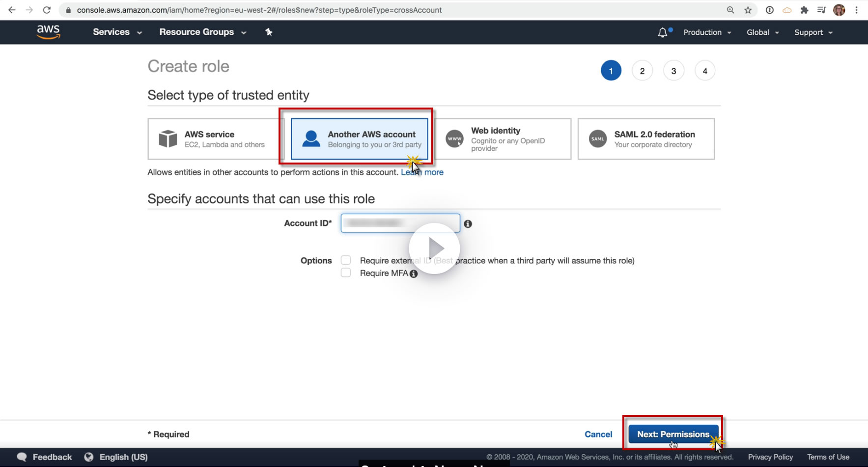Bookmark this page with star icon
This screenshot has height=467, width=868.
click(x=748, y=10)
